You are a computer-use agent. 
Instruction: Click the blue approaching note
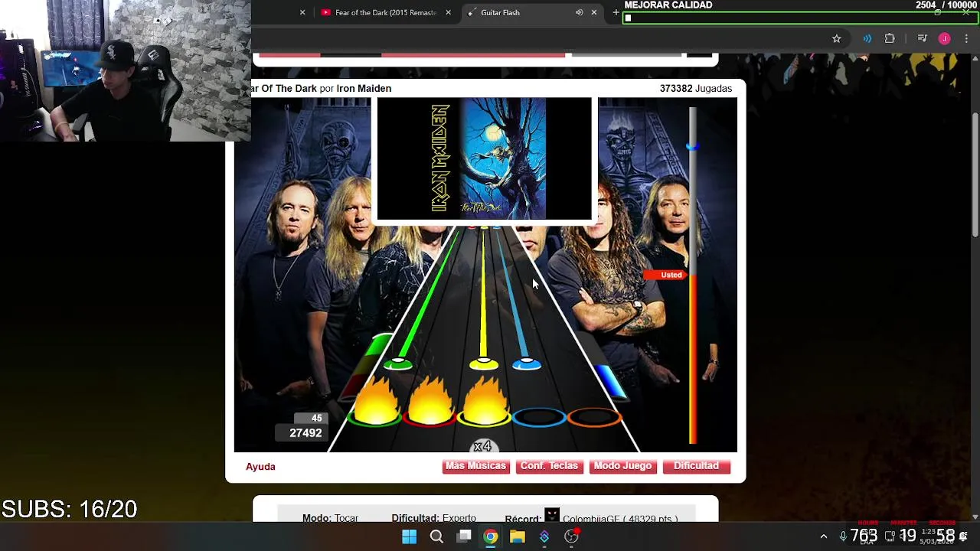(x=526, y=365)
